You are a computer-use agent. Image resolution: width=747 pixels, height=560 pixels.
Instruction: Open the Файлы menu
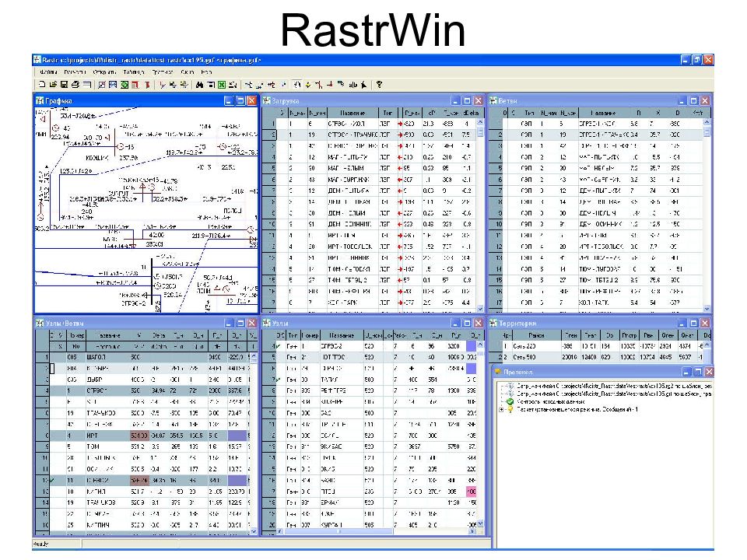point(48,72)
